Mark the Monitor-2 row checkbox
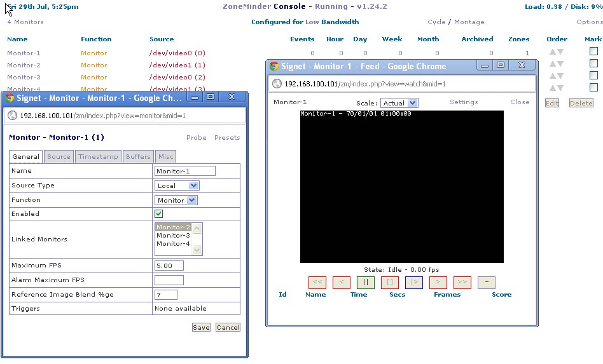This screenshot has width=603, height=364. pyautogui.click(x=593, y=63)
